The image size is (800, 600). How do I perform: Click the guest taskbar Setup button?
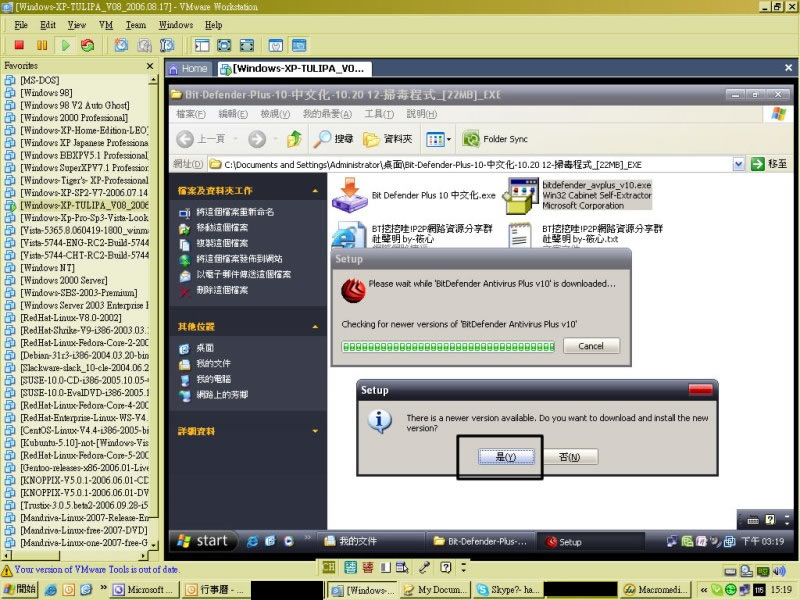(592, 541)
